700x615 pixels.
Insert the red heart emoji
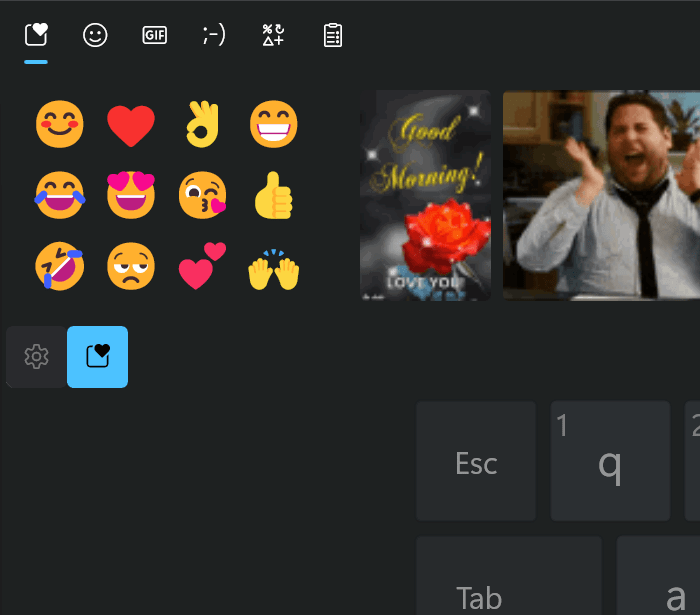pos(131,125)
